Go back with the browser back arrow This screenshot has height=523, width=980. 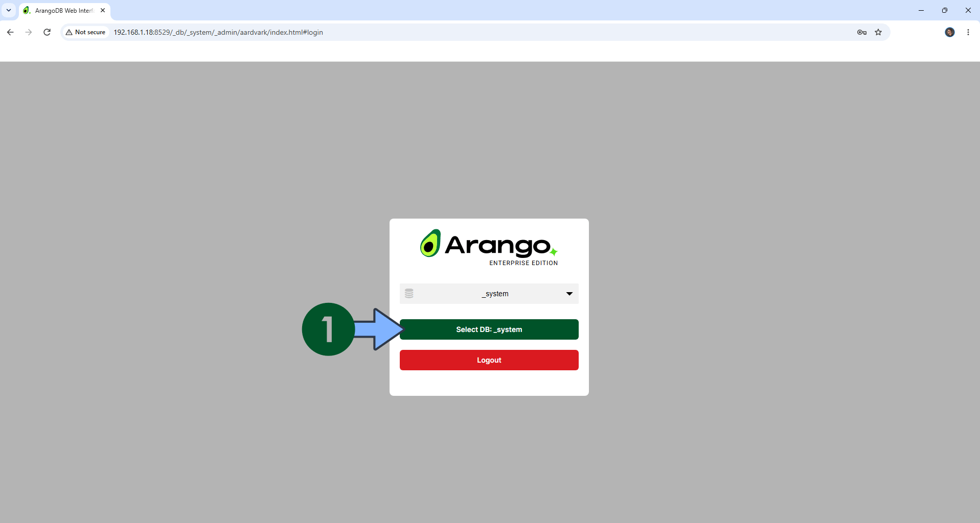tap(10, 32)
